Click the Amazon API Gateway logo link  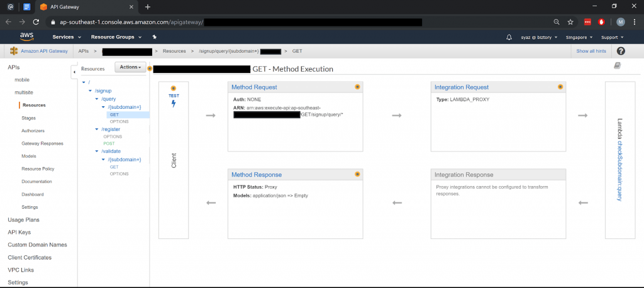pyautogui.click(x=39, y=51)
